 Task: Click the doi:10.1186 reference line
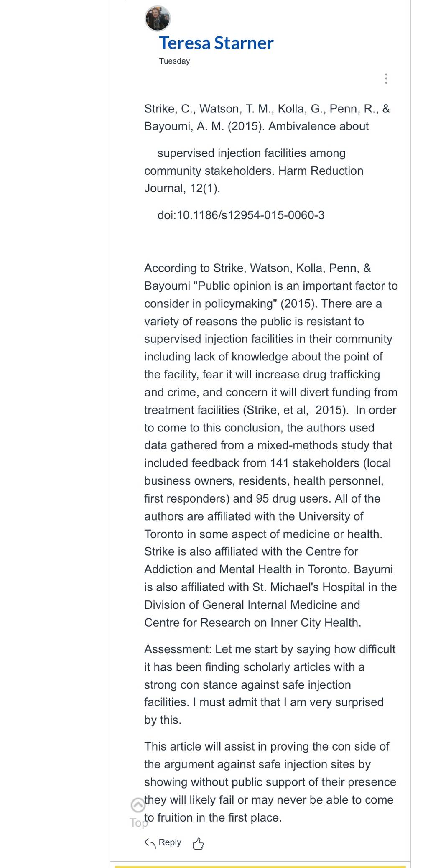tap(241, 215)
